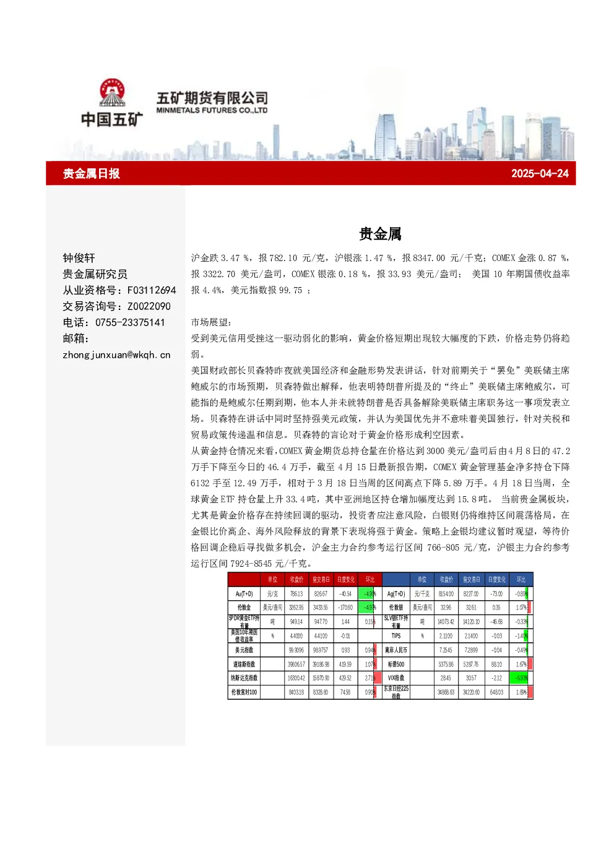Click the MINMETALS FUTURES CO.,LTD text
614x868 pixels.
point(212,111)
